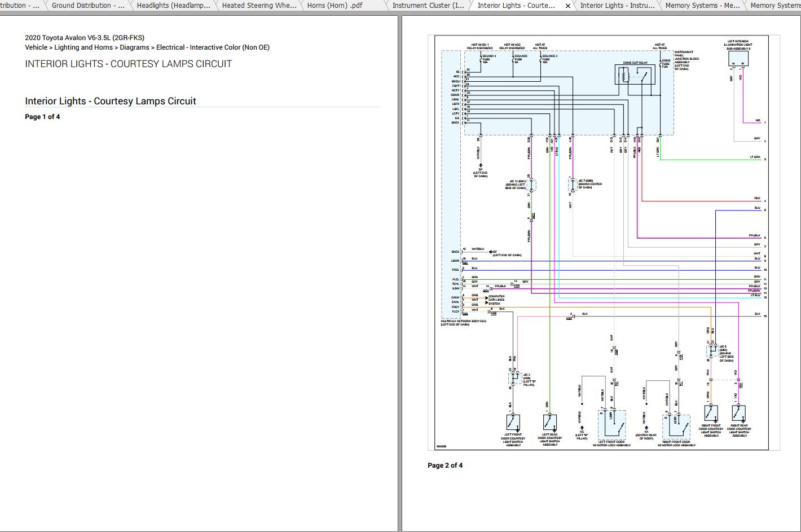Go to the Horns (Horn) .pdf tab

pyautogui.click(x=335, y=6)
